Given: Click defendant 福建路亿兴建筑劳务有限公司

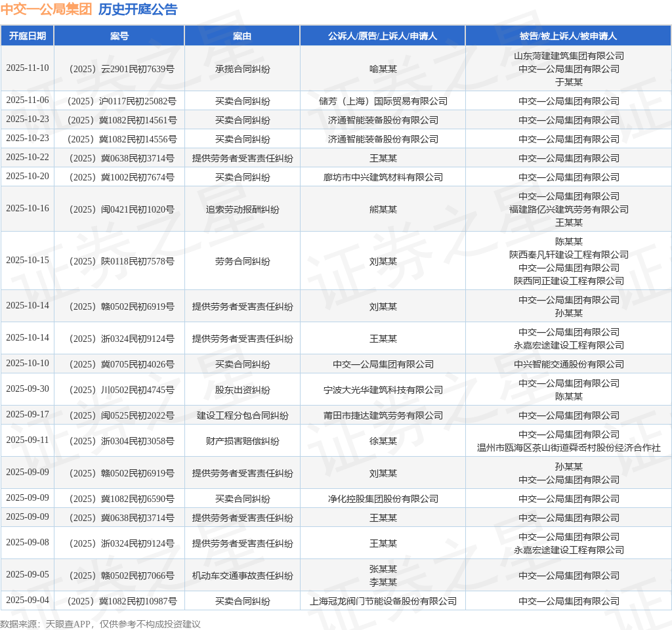Looking at the screenshot, I should [x=569, y=209].
